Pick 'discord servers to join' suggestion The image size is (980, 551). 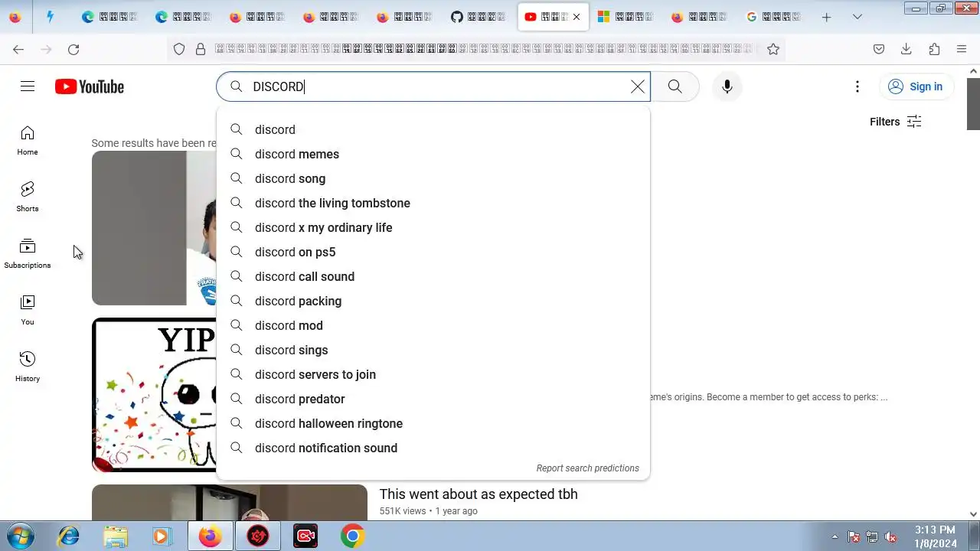point(433,374)
